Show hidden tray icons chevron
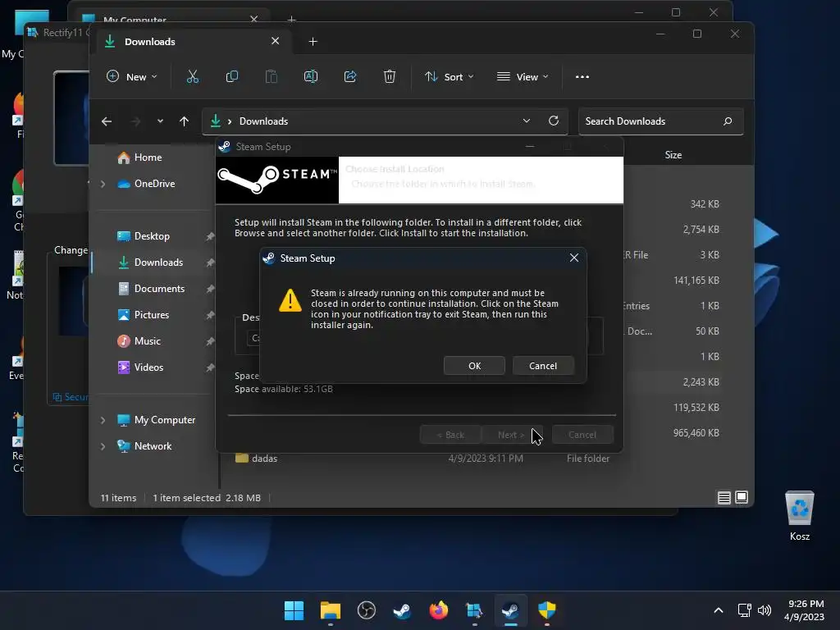The height and width of the screenshot is (630, 840). [x=719, y=610]
